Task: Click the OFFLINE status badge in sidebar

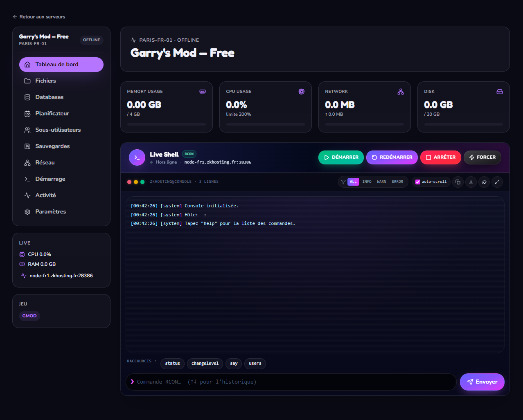Action: click(x=92, y=40)
